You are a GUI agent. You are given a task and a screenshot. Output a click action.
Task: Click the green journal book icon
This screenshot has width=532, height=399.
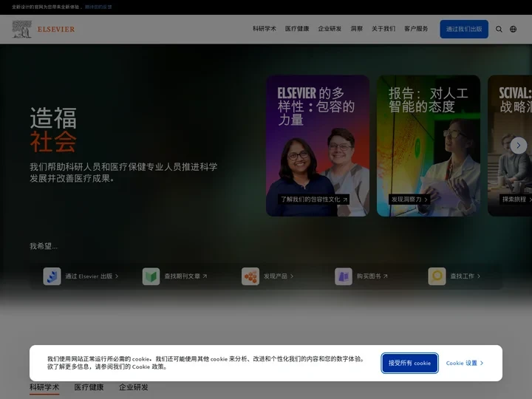coord(151,276)
